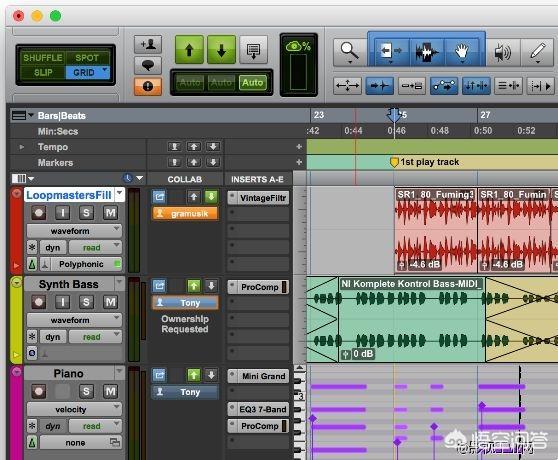
Task: Switch edit mode to SLIP
Action: (43, 73)
